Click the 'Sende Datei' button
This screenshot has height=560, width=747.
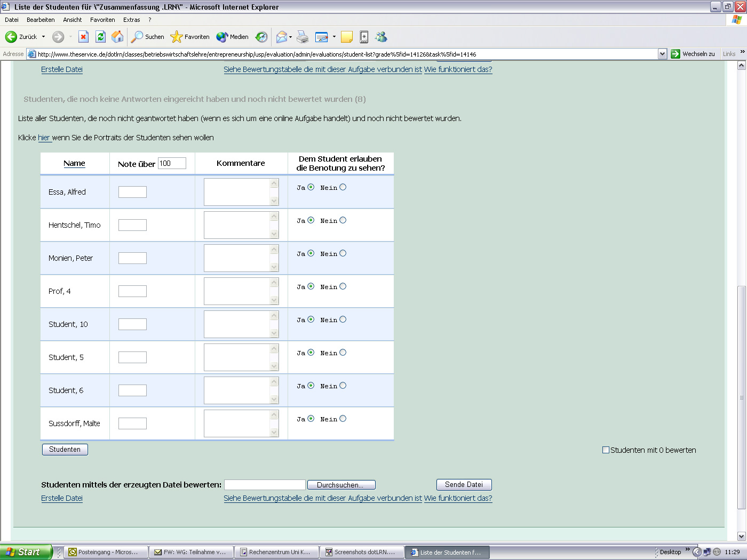click(464, 484)
